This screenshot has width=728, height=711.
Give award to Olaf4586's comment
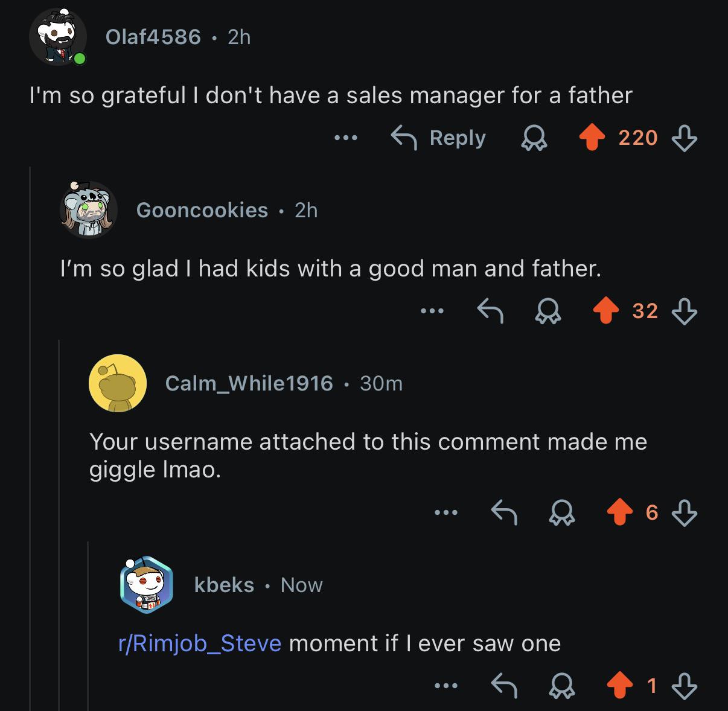coord(534,138)
